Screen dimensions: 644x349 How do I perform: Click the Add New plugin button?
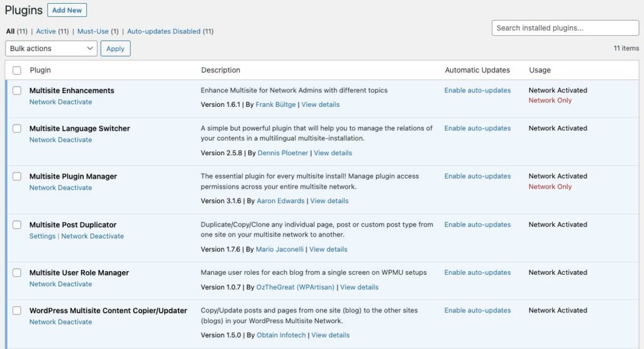(x=67, y=10)
